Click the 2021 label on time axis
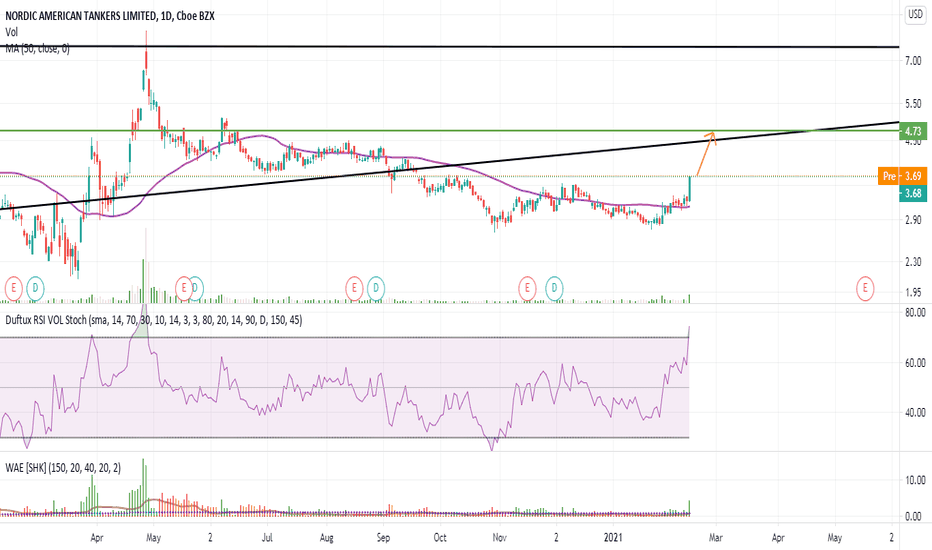Viewport: 932px width, 550px height. [x=613, y=538]
